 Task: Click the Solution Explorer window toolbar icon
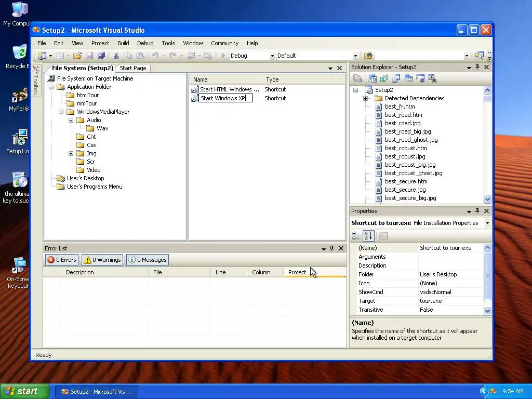pyautogui.click(x=479, y=56)
